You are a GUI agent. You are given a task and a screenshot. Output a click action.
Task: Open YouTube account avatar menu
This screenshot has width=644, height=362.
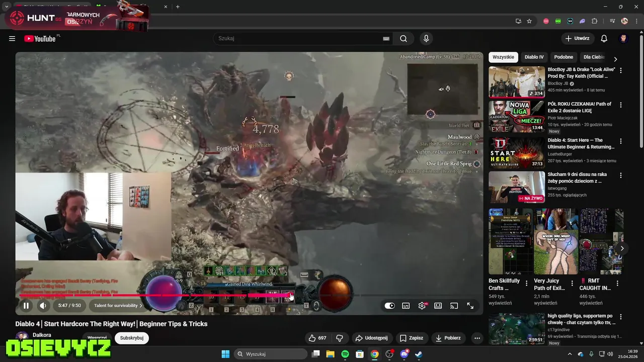[623, 39]
